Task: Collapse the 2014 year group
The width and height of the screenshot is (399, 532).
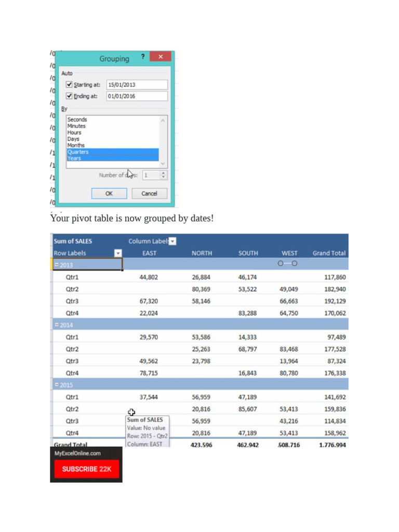Action: click(x=57, y=325)
